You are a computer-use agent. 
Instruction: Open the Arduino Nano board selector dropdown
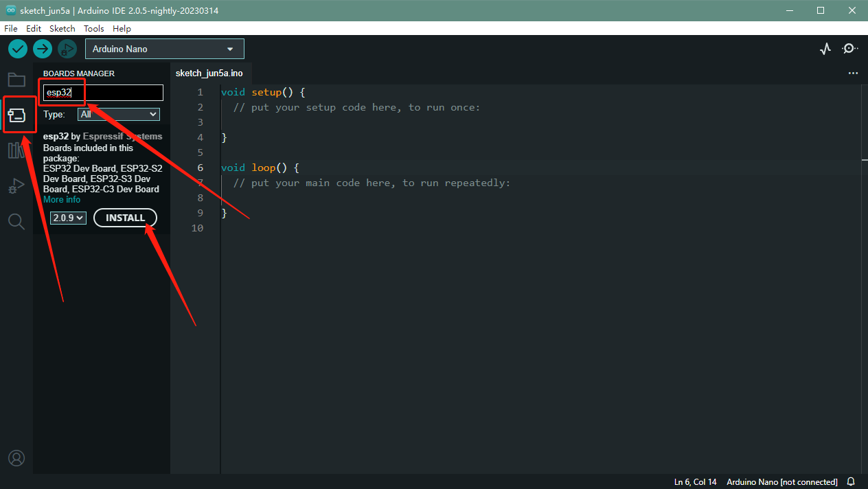(x=165, y=49)
